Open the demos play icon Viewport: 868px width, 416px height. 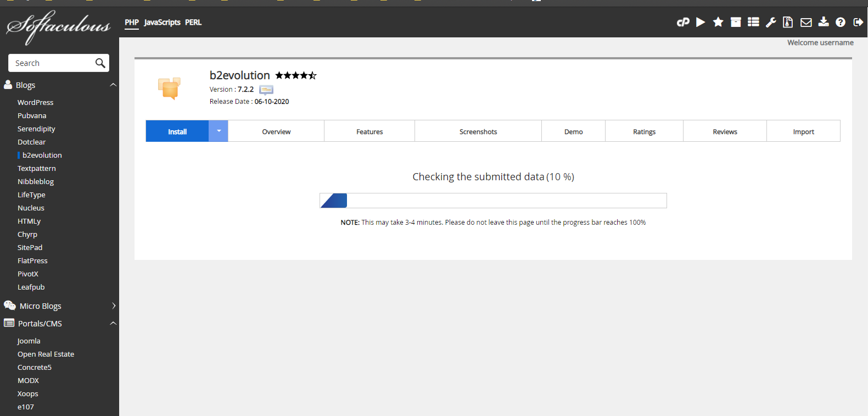[x=701, y=22]
